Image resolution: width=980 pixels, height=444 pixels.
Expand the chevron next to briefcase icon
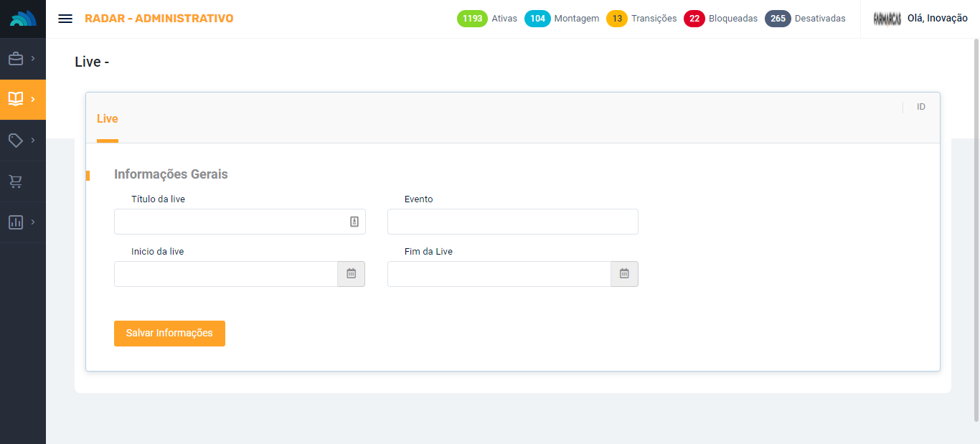[x=33, y=59]
